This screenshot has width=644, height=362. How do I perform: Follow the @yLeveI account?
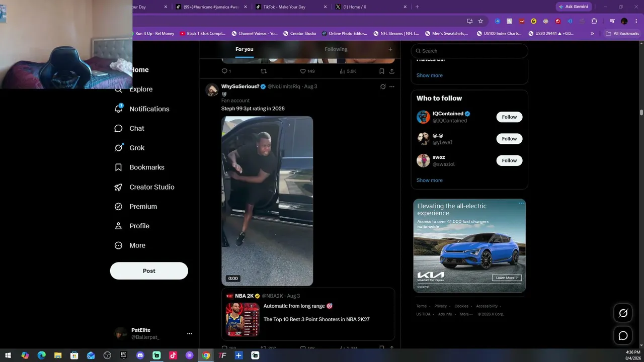click(x=509, y=139)
